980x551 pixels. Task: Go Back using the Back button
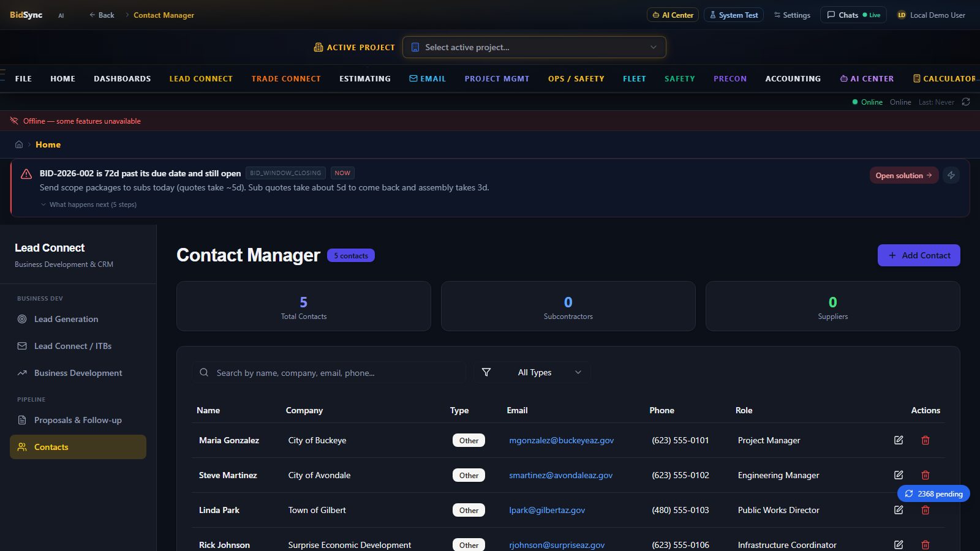point(102,15)
